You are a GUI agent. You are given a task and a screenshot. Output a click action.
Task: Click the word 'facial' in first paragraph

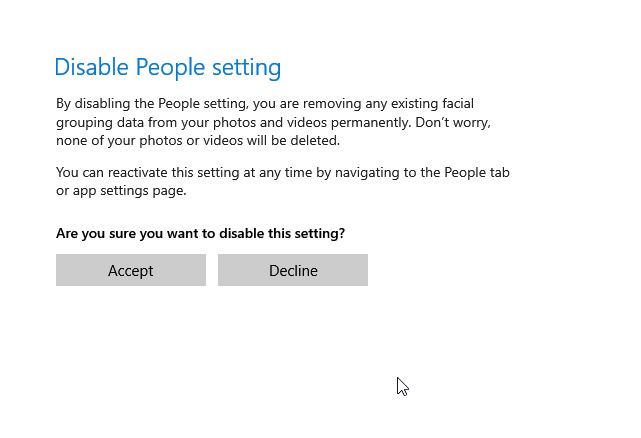[453, 103]
